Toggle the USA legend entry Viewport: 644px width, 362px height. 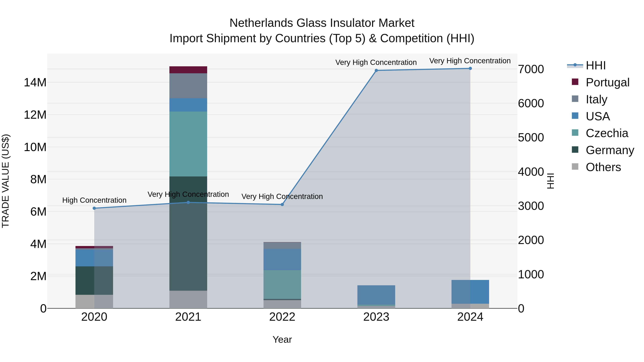(x=591, y=116)
